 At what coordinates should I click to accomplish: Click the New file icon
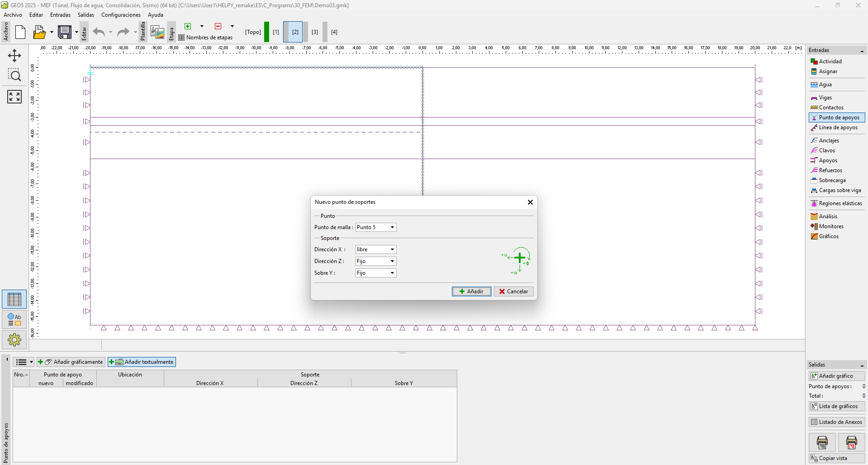point(20,32)
